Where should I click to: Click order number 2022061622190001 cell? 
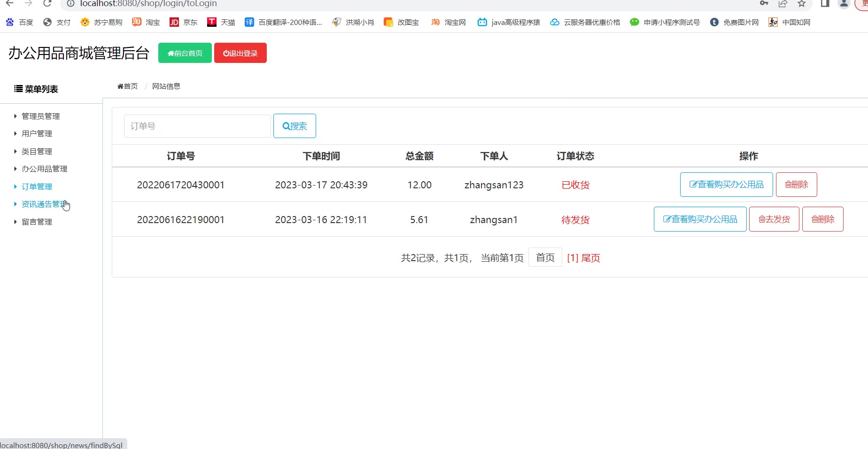click(x=181, y=220)
